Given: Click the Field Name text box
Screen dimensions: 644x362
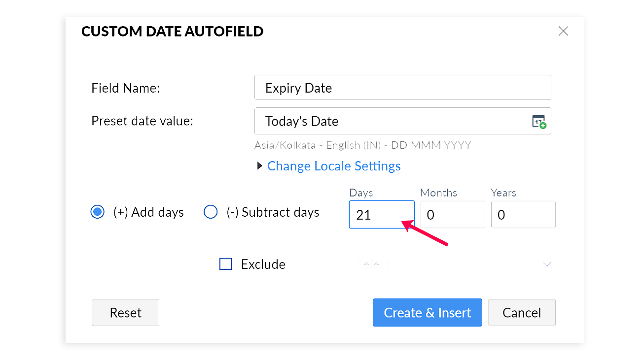Looking at the screenshot, I should click(x=402, y=88).
